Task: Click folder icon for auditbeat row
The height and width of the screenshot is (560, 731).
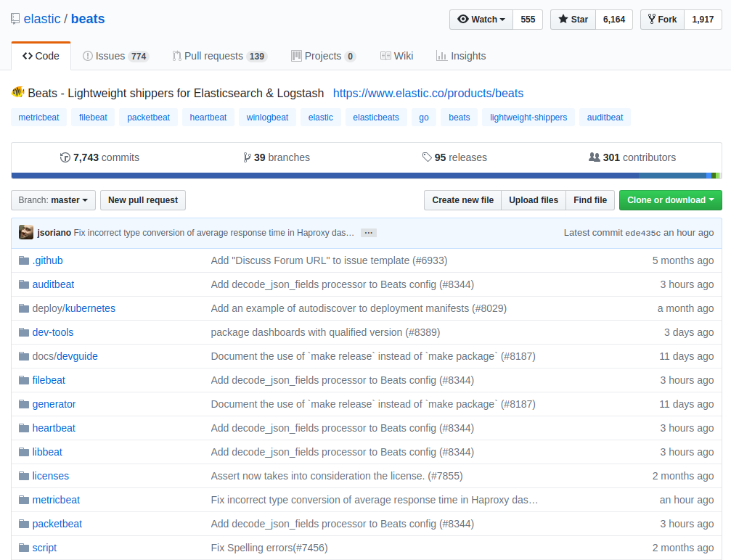Action: pyautogui.click(x=24, y=284)
